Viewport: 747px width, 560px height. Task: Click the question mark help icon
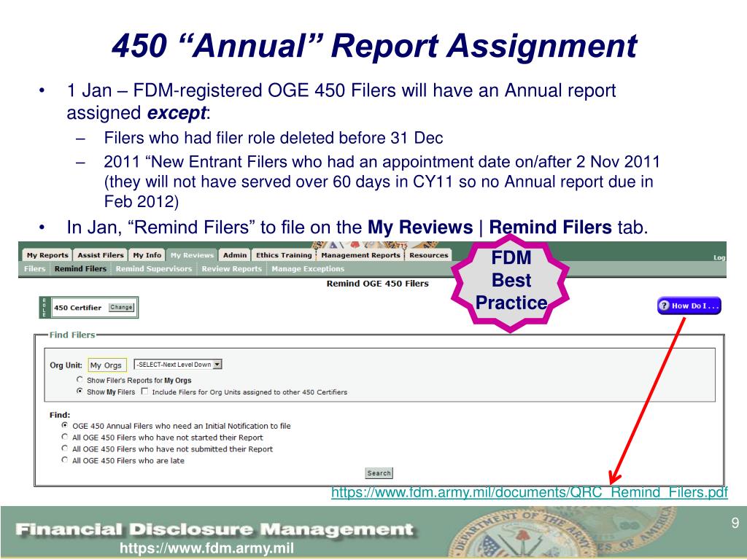click(665, 306)
